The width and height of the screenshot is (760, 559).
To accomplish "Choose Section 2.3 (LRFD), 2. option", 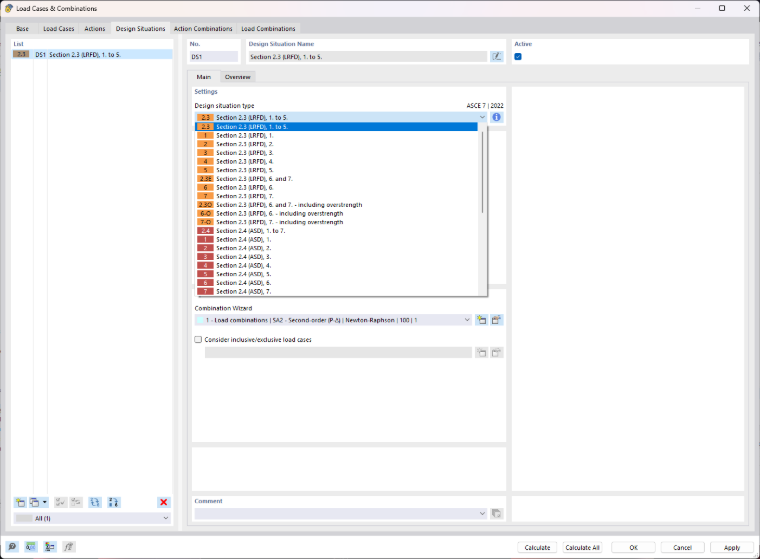I will pyautogui.click(x=337, y=144).
